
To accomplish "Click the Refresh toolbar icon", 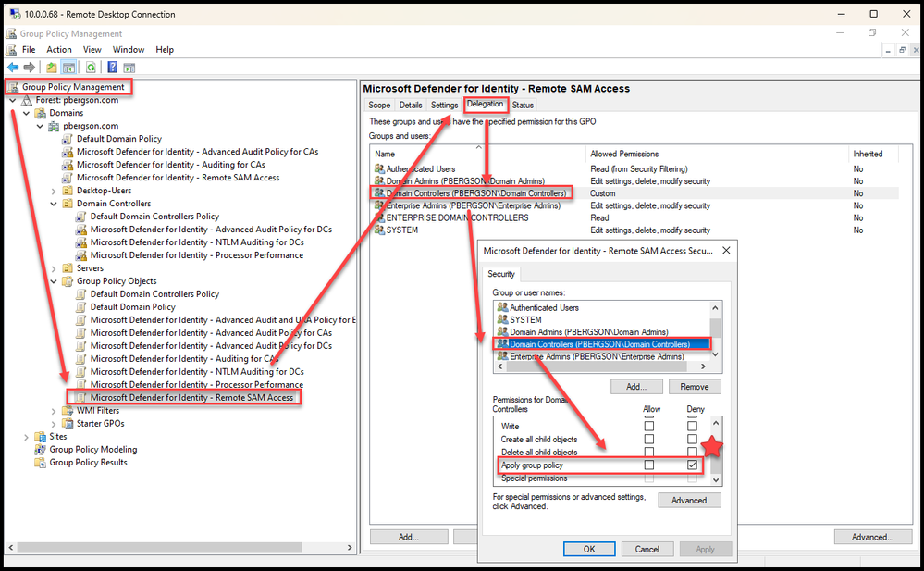I will (x=91, y=68).
